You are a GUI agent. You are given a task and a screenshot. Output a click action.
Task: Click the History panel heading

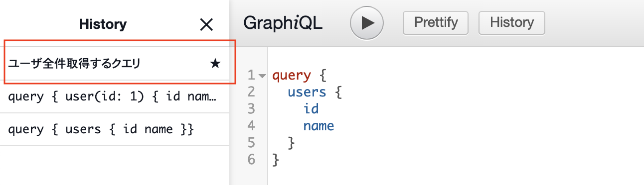pyautogui.click(x=103, y=24)
